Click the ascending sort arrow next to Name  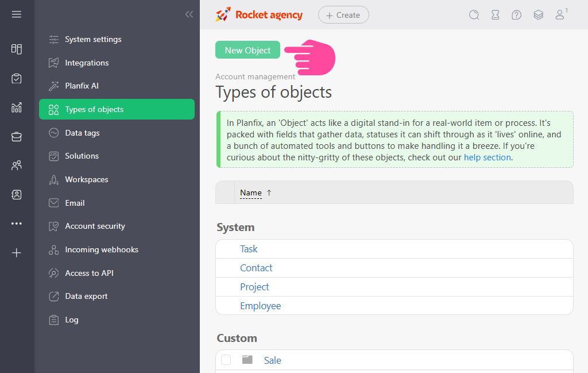point(269,193)
